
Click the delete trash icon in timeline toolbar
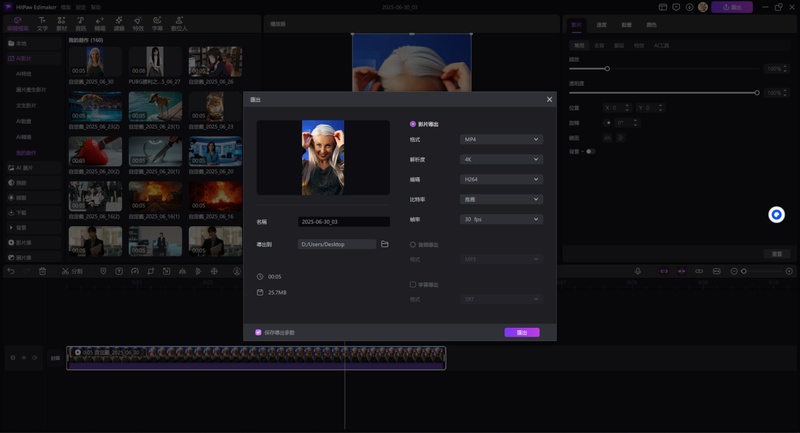point(43,271)
